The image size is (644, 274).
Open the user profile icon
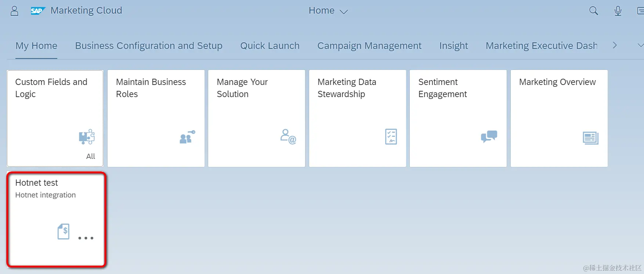14,11
